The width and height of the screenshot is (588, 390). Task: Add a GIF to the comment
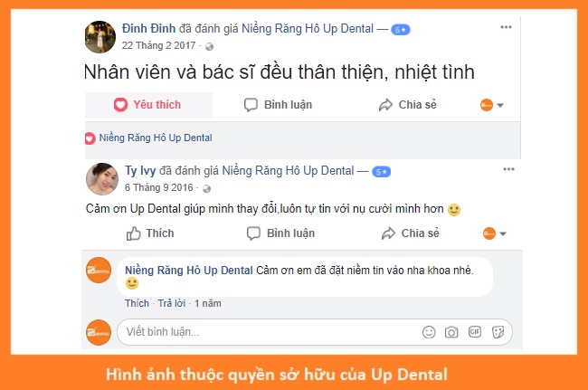tap(474, 332)
